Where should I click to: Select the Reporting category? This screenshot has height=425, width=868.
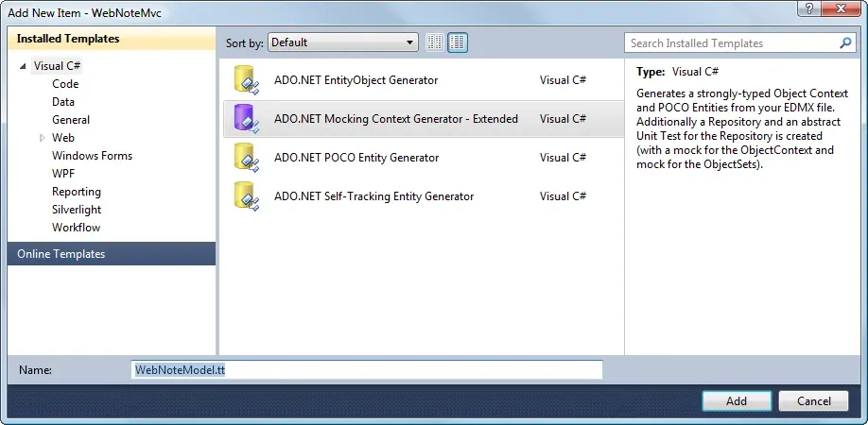(77, 192)
